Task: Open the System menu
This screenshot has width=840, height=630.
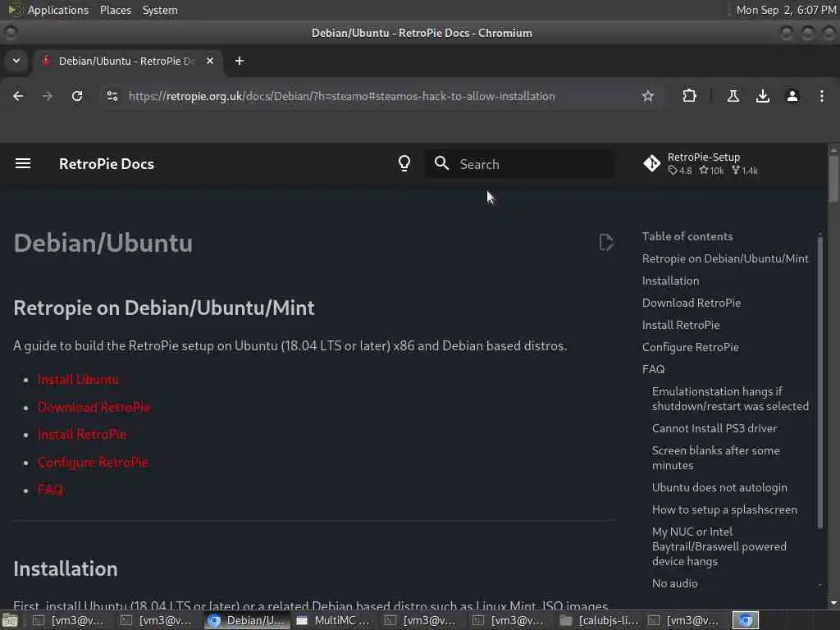Action: [x=160, y=10]
